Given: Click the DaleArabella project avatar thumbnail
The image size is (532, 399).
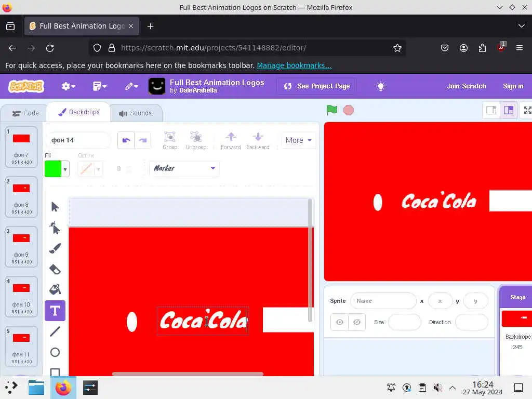Looking at the screenshot, I should [x=157, y=86].
